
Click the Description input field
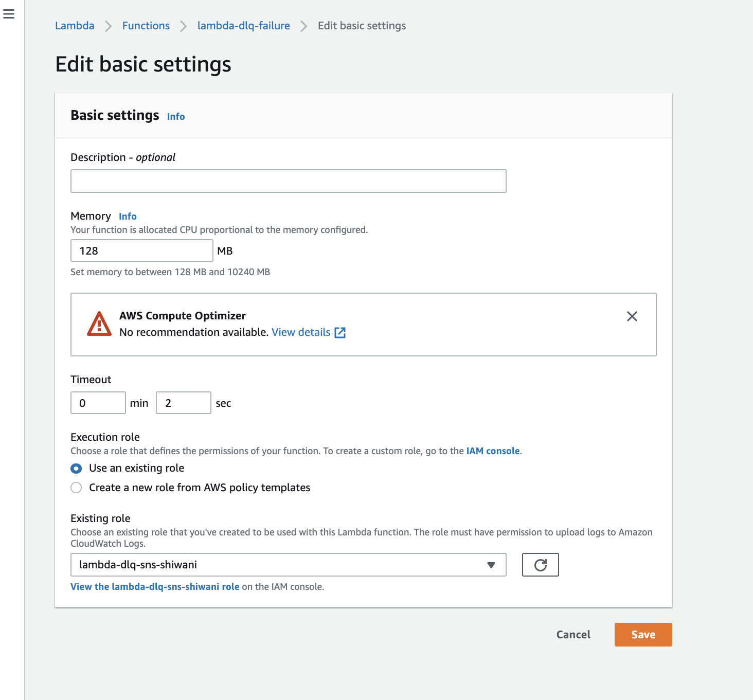(x=288, y=181)
